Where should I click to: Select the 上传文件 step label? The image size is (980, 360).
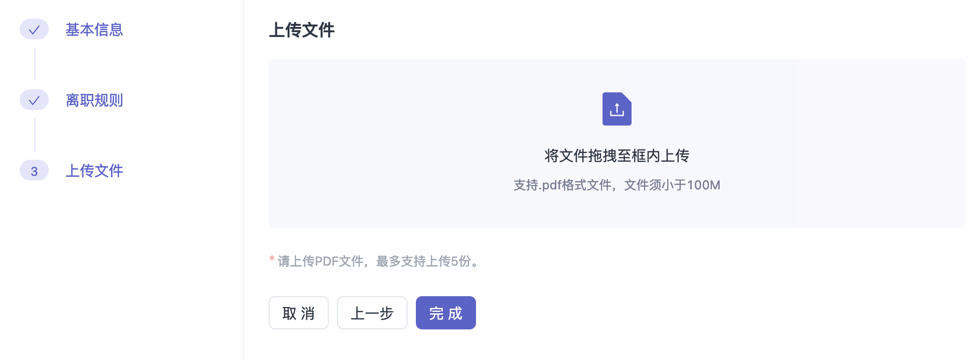click(94, 171)
